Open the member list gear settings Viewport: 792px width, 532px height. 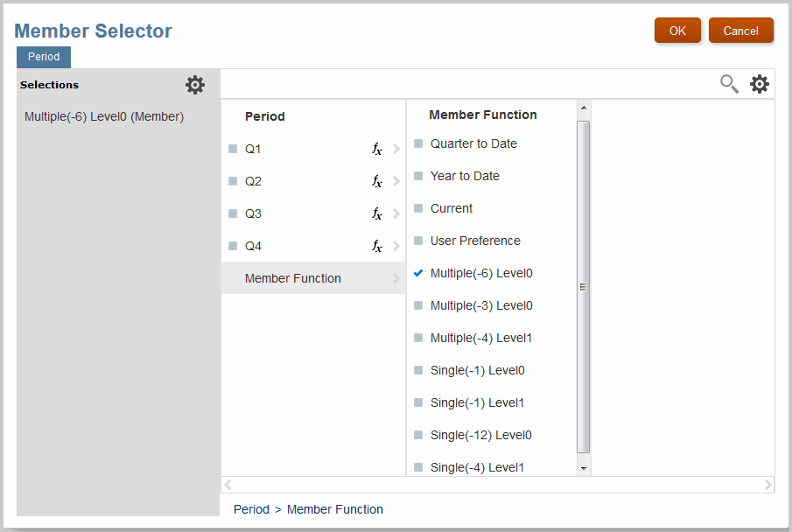(x=760, y=84)
